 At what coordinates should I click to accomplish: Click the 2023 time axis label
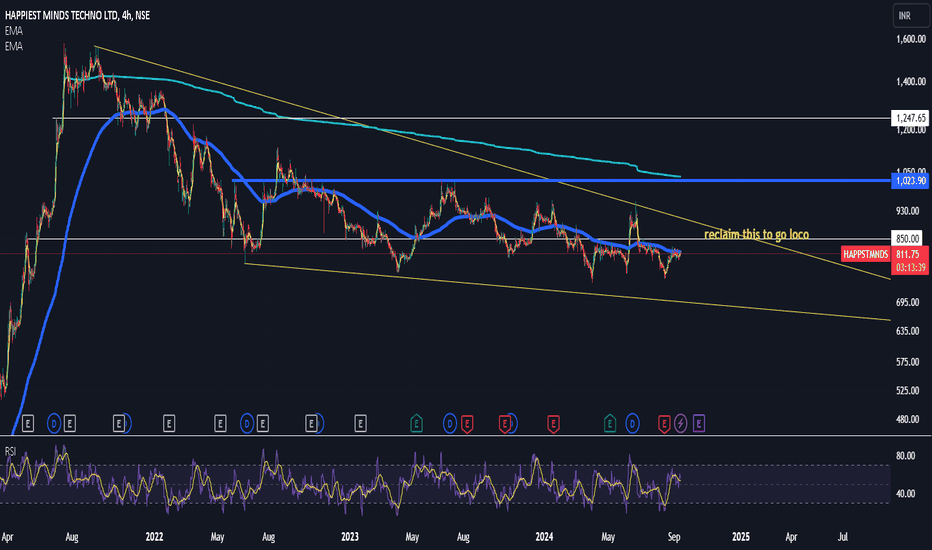350,536
